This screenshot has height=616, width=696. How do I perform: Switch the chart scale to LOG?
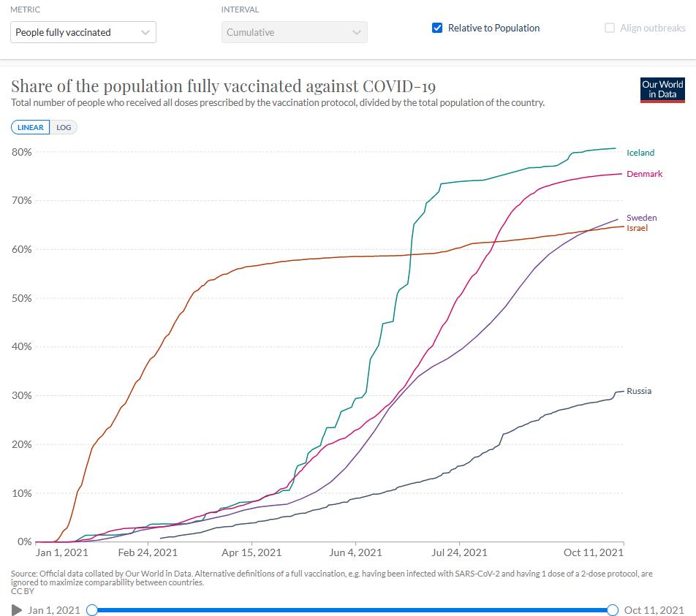[64, 127]
